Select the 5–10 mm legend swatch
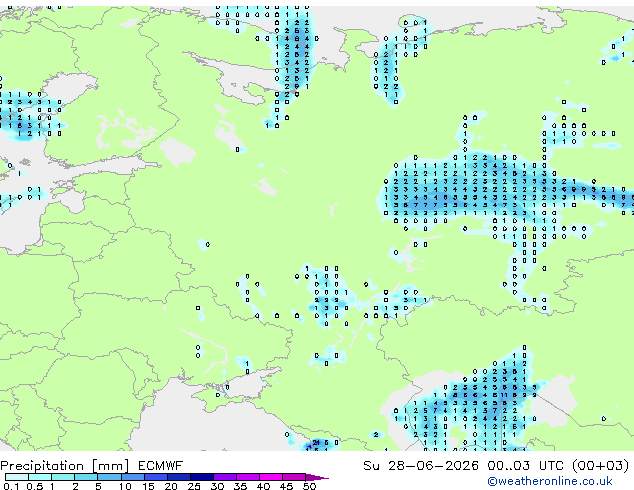Image resolution: width=634 pixels, height=490 pixels. [x=109, y=477]
